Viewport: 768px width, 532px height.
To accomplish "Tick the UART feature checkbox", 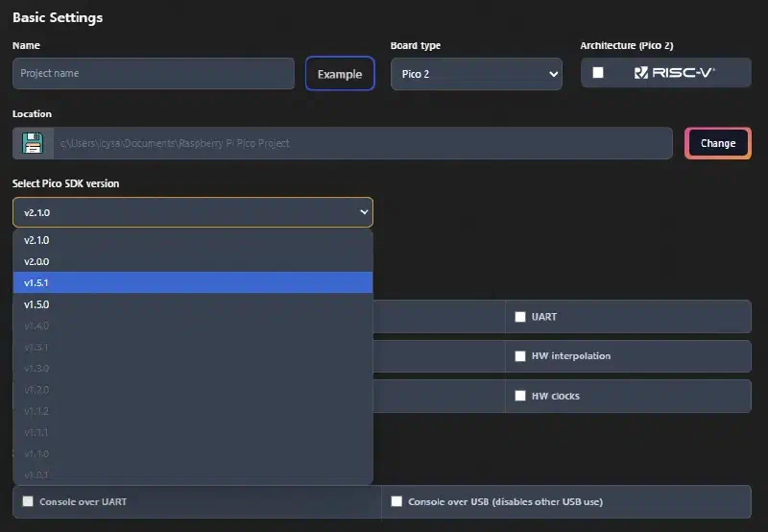I will tap(520, 317).
